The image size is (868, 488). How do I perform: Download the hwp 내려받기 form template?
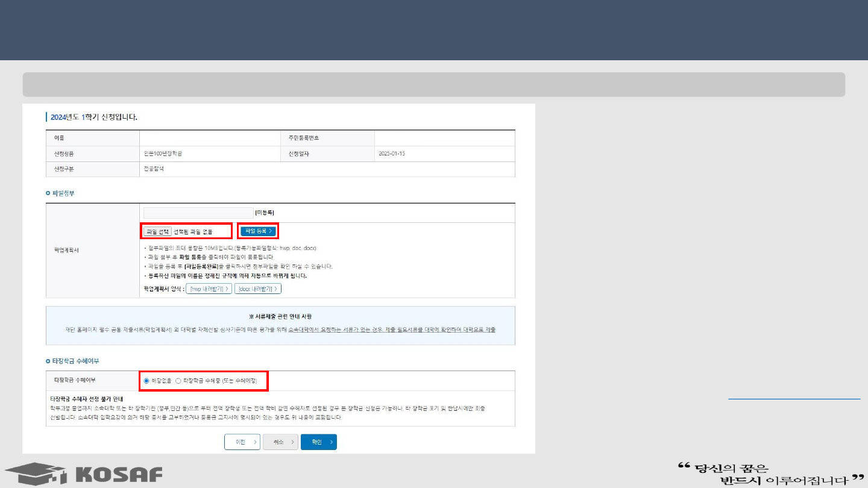pos(209,289)
